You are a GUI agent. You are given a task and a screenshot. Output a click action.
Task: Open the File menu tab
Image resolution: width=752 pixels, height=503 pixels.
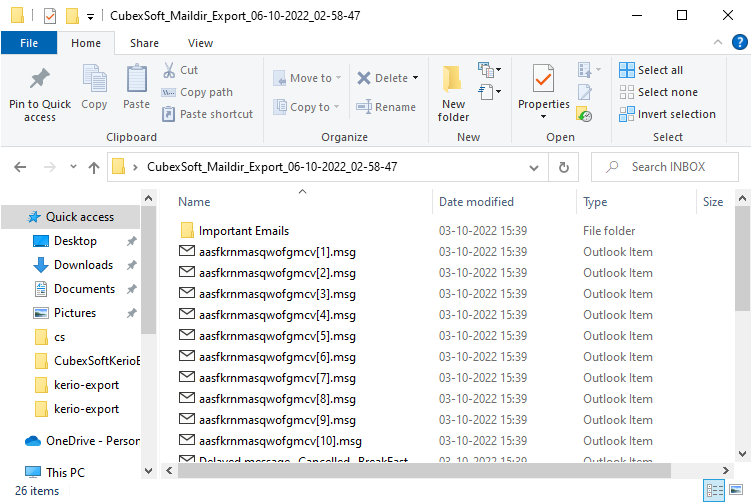click(29, 43)
